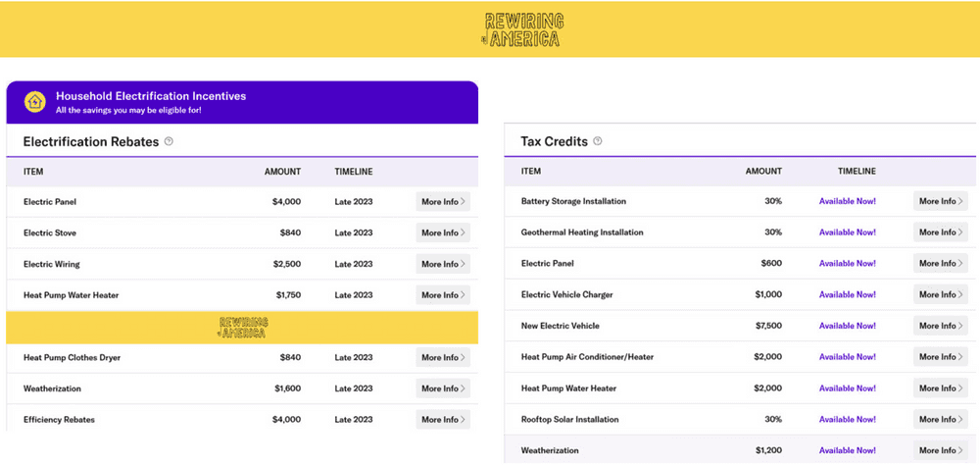980x465 pixels.
Task: Click Available Now! for New Electric Vehicle
Action: (848, 326)
